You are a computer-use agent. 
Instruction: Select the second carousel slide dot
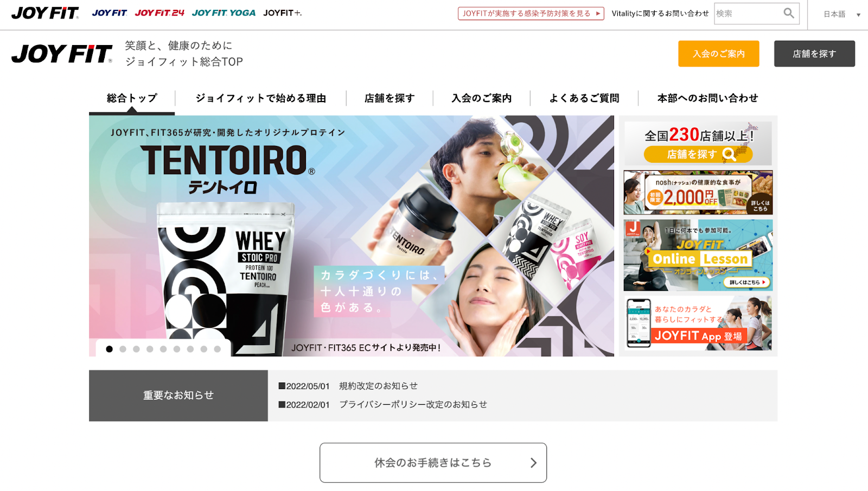coord(123,349)
